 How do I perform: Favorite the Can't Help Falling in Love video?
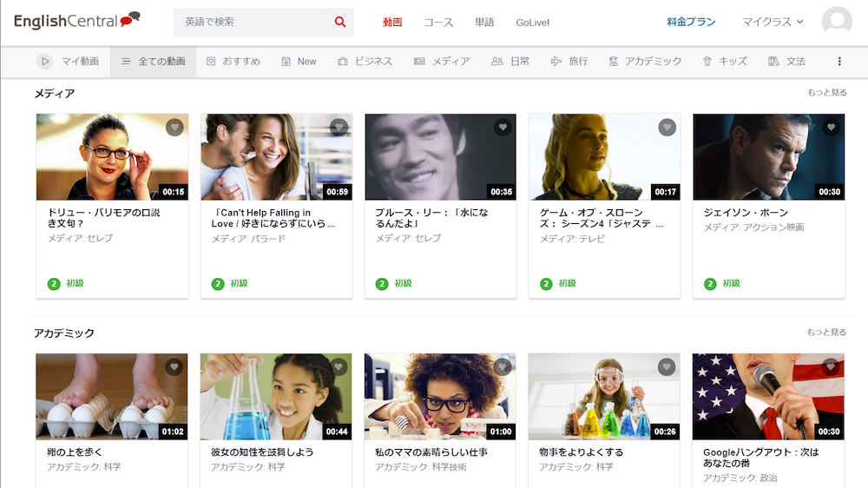tap(339, 128)
